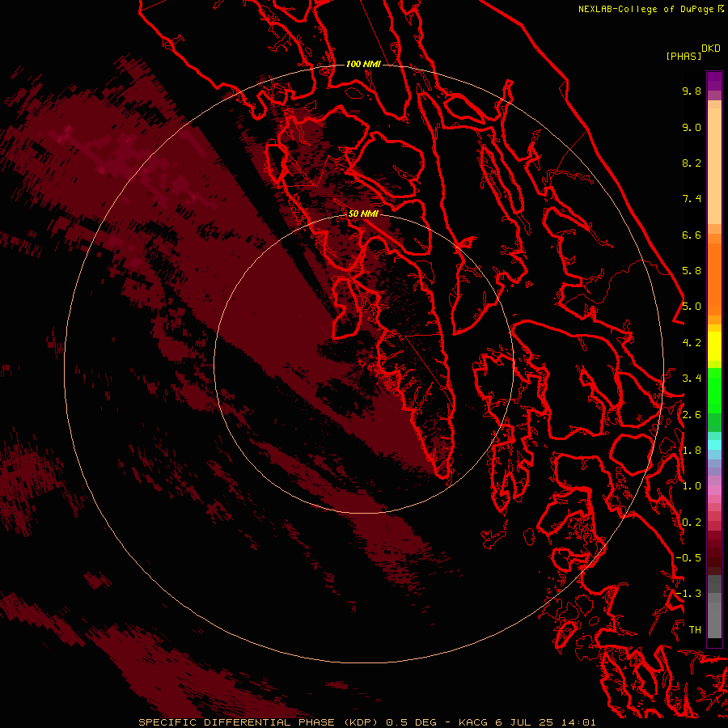Screen dimensions: 728x728
Task: Click the 7.4 legend value
Action: pyautogui.click(x=692, y=199)
